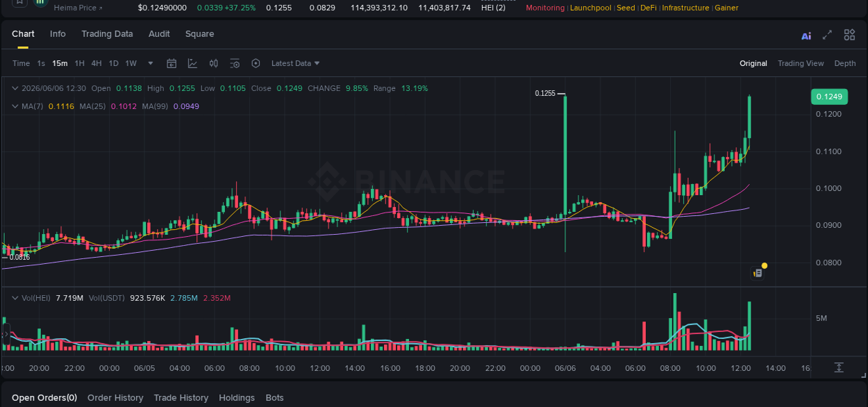
Task: Click the $0.12490000 price text
Action: coord(162,8)
